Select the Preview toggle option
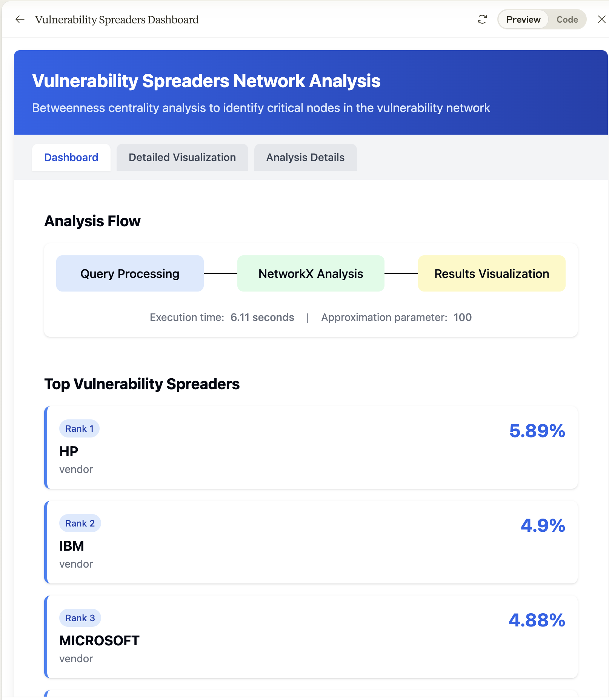This screenshot has width=609, height=700. point(523,20)
